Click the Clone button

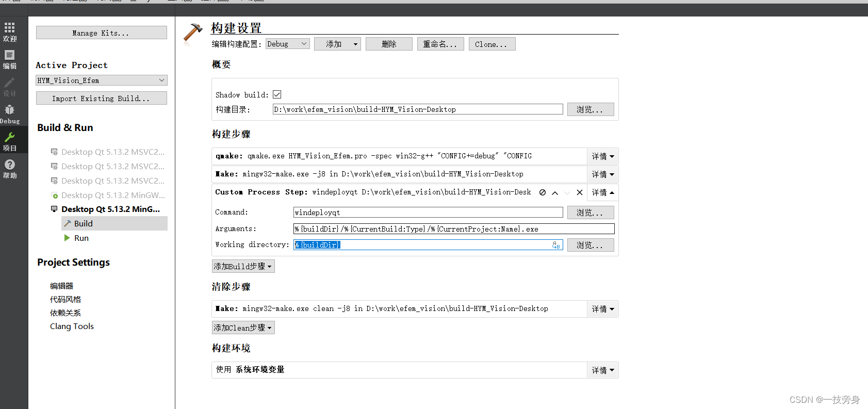pyautogui.click(x=492, y=44)
